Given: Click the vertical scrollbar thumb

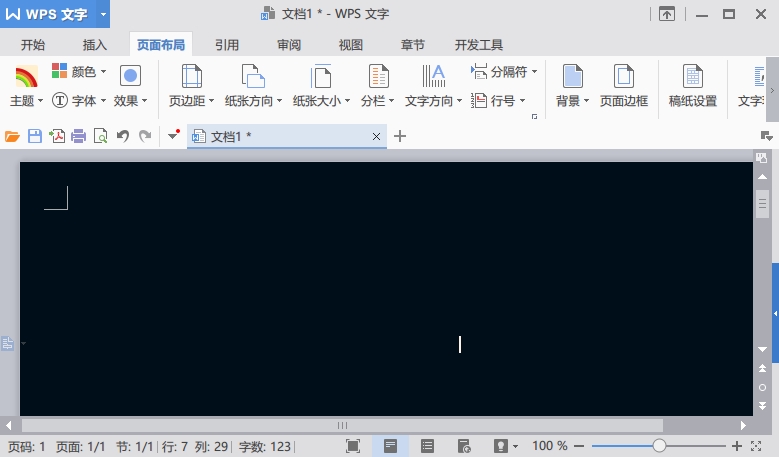Looking at the screenshot, I should coord(762,203).
